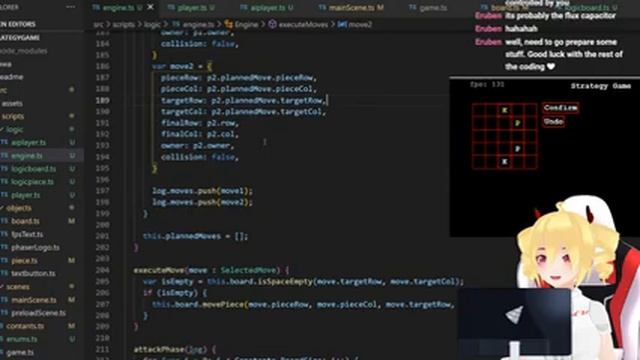Open aiplayer.ts from the explorer
Image resolution: width=640 pixels, height=360 pixels.
click(x=29, y=143)
